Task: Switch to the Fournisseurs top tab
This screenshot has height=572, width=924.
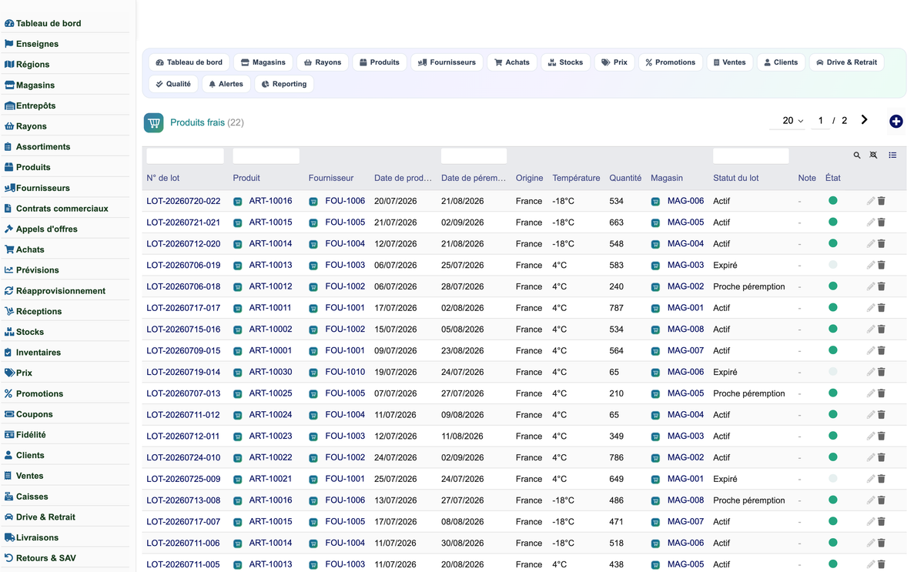Action: click(x=447, y=62)
